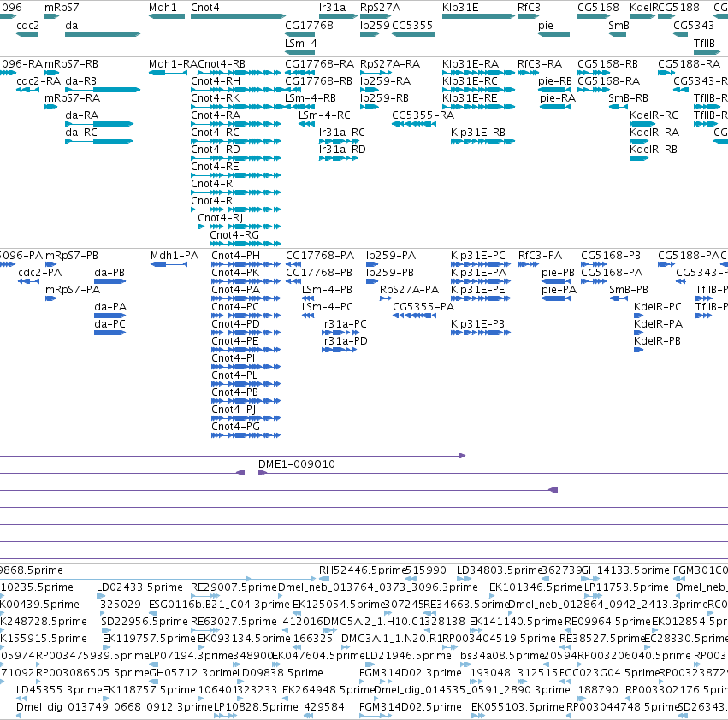Click the 'LD02433.5prime' EST label
This screenshot has width=728, height=720.
pyautogui.click(x=139, y=587)
